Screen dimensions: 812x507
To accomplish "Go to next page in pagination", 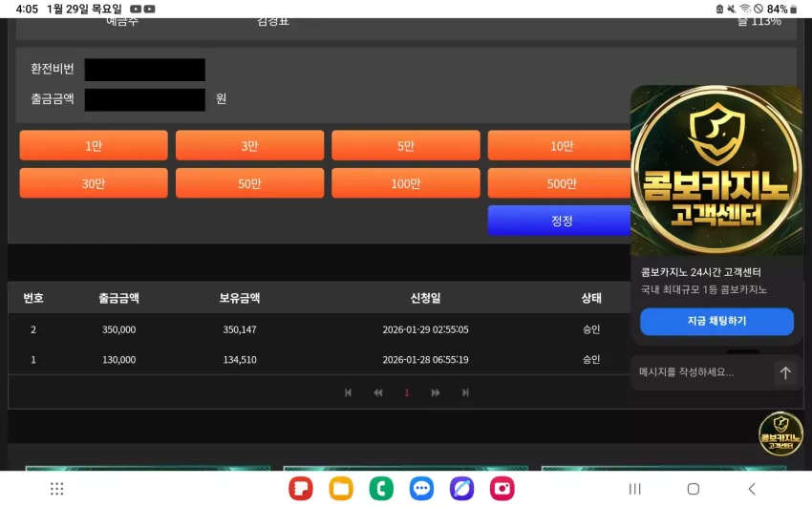I will [x=436, y=392].
